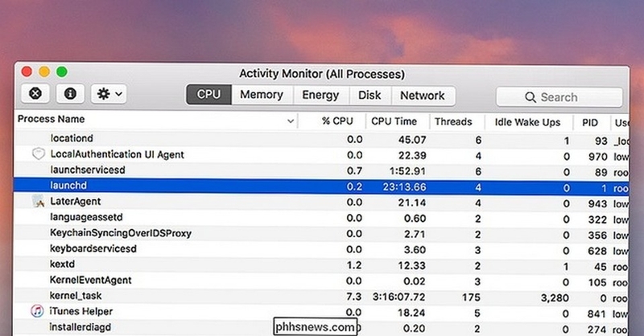Click the iTunes Helper music icon
Image resolution: width=644 pixels, height=336 pixels.
(x=37, y=311)
